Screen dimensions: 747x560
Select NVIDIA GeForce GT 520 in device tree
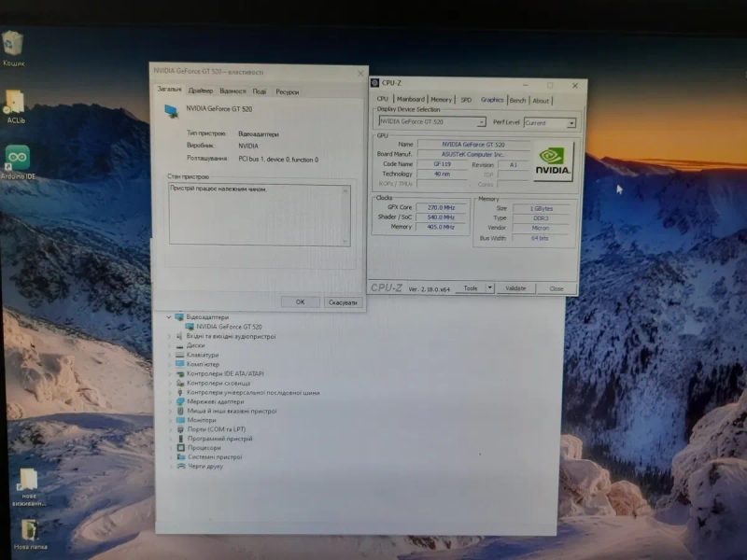point(229,327)
